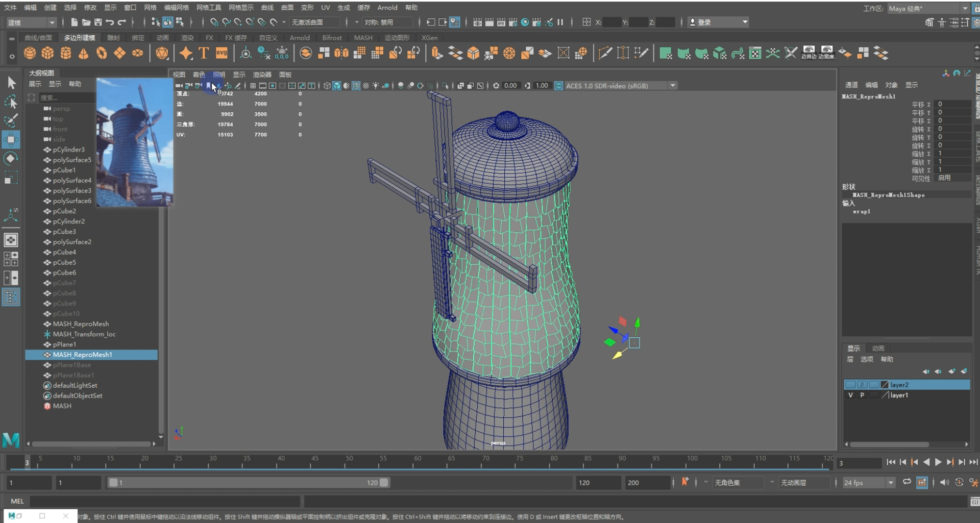Screen dimensions: 980x523
Task: Click the New scene icon
Action: (x=74, y=22)
